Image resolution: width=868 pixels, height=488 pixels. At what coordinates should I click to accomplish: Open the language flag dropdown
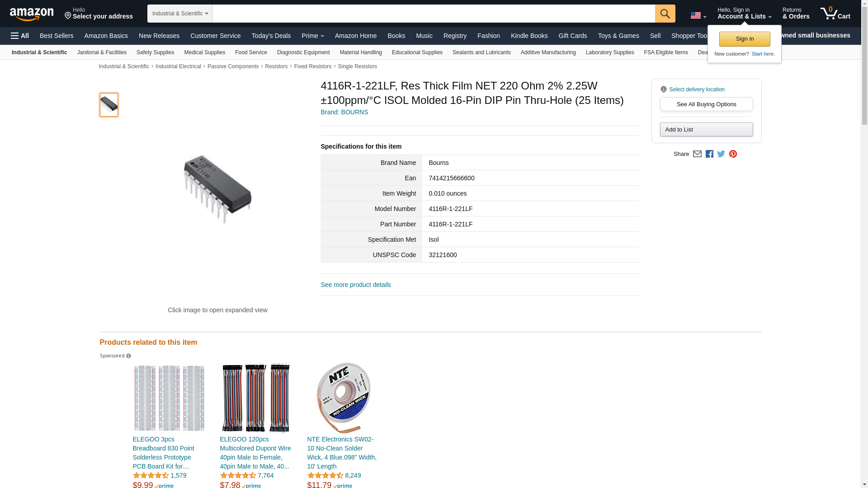[x=698, y=15]
